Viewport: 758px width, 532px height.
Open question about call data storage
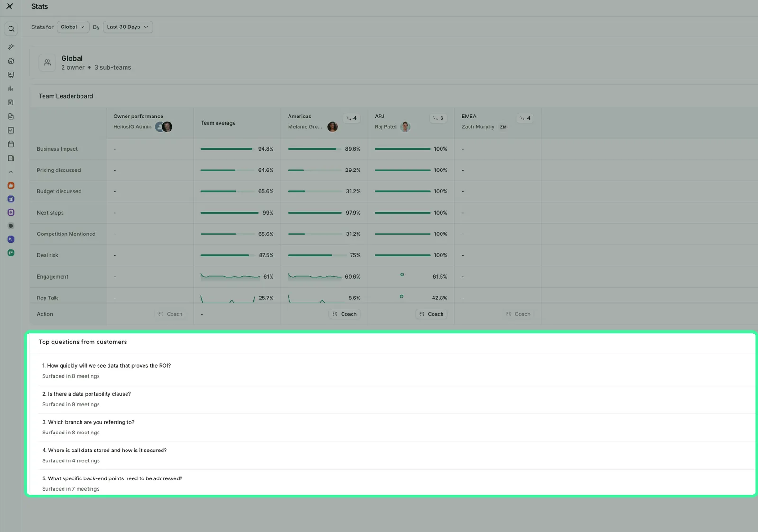(105, 451)
